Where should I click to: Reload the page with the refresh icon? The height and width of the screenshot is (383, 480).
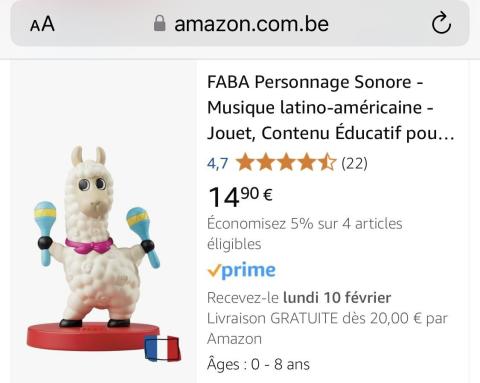(441, 23)
